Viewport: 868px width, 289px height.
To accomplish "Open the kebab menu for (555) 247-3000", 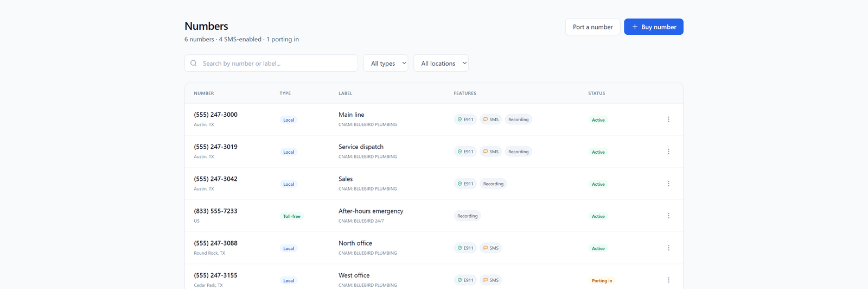I will pos(668,120).
